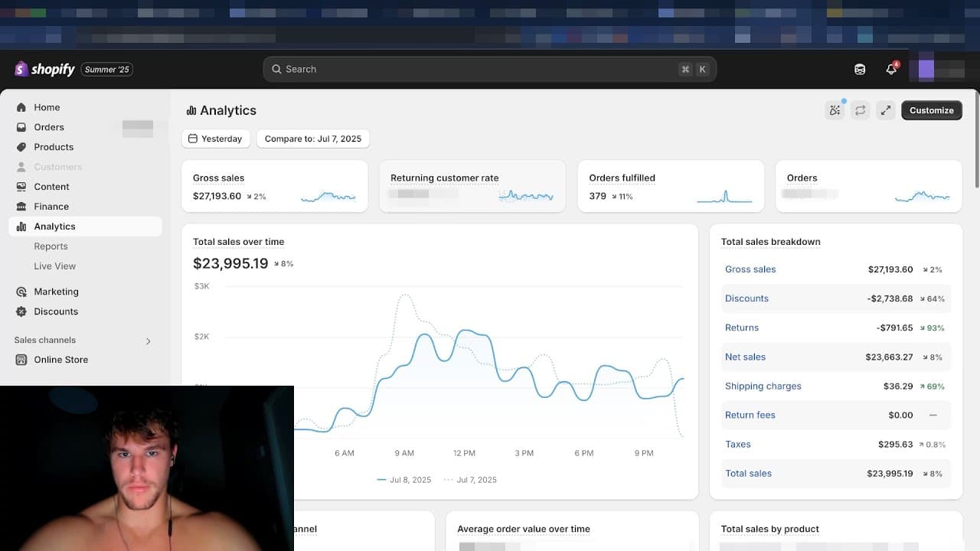Click the Marketing target icon in sidebar
The height and width of the screenshot is (551, 980).
pyautogui.click(x=21, y=292)
